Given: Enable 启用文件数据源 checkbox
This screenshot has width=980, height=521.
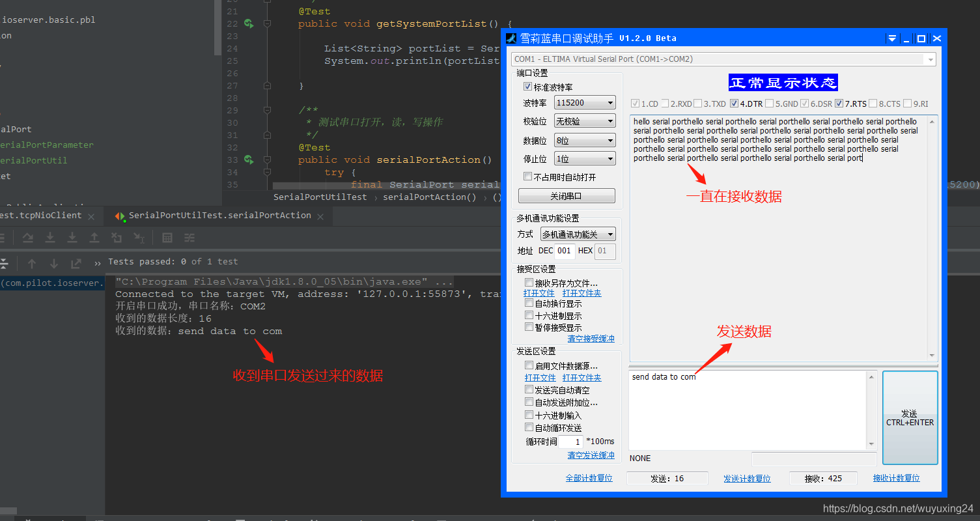Looking at the screenshot, I should point(529,366).
